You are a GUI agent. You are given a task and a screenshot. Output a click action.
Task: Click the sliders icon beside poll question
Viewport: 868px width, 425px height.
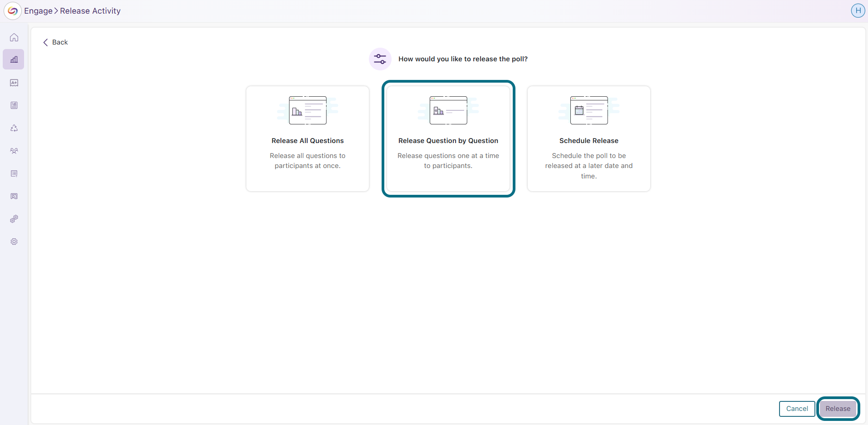click(x=380, y=59)
